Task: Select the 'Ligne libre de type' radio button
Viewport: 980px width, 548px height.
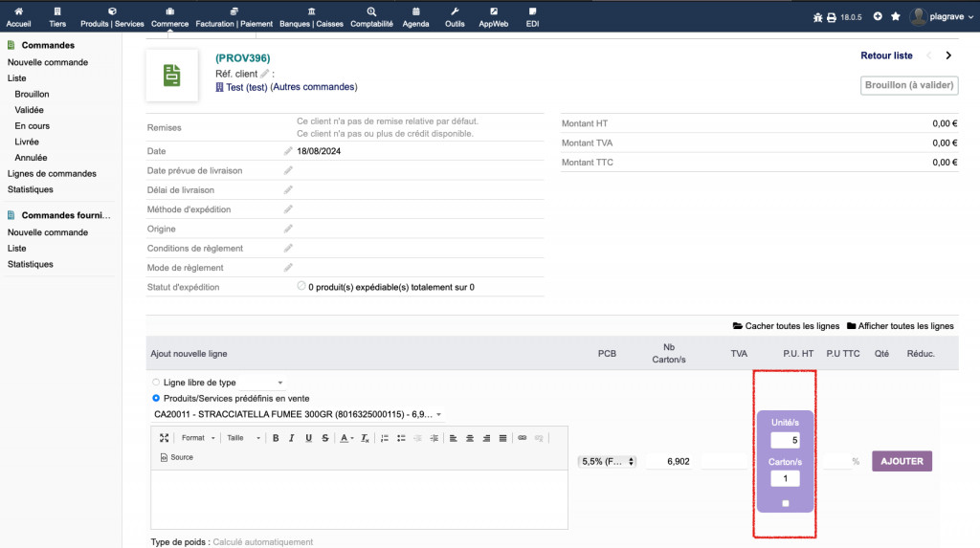Action: tap(157, 383)
